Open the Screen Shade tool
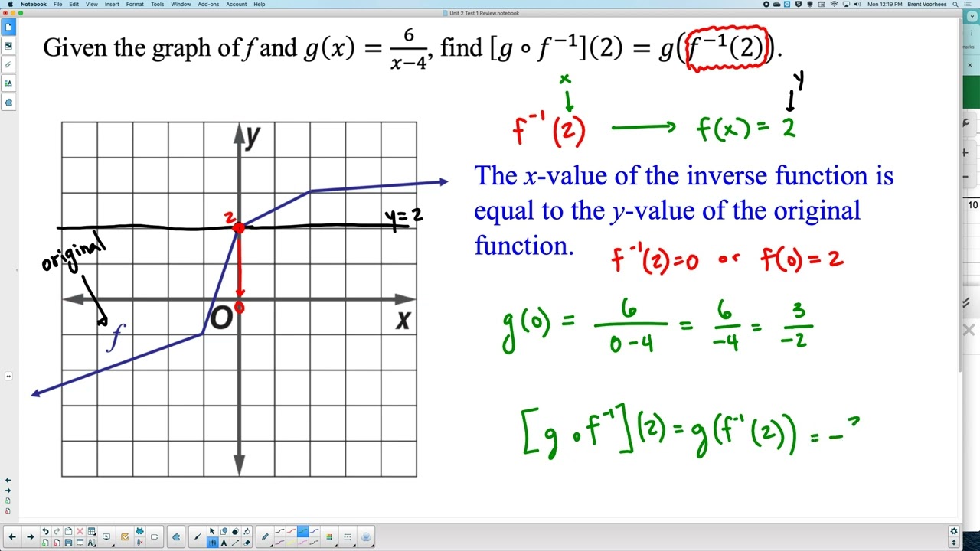This screenshot has width=980, height=551. [80, 543]
